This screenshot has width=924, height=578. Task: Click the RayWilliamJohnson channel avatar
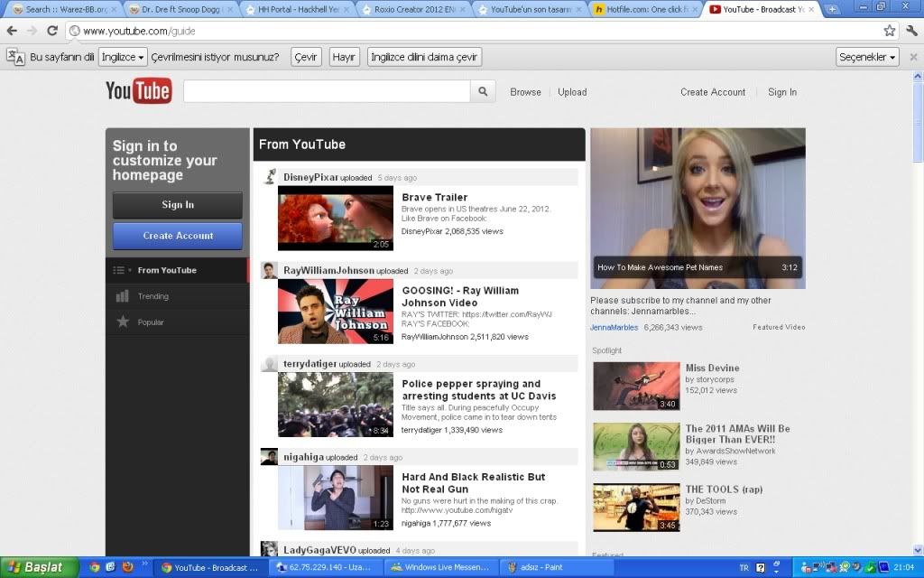[269, 270]
